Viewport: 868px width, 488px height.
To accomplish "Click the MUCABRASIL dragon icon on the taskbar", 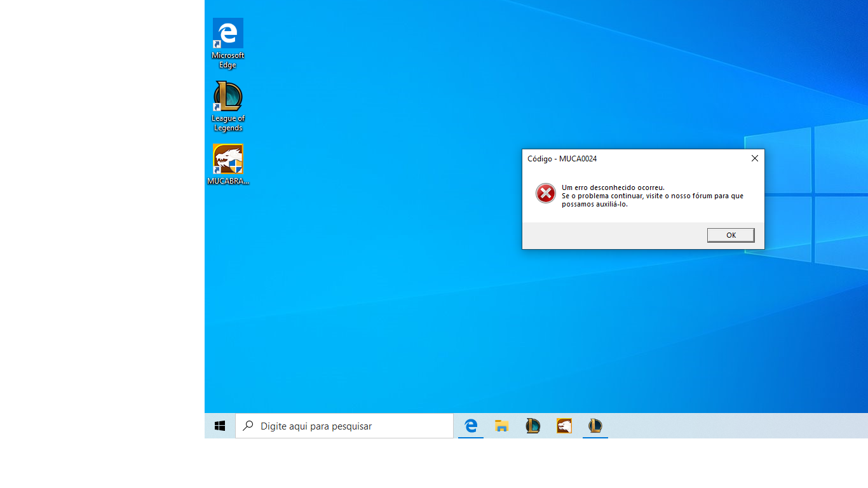I will [x=564, y=426].
